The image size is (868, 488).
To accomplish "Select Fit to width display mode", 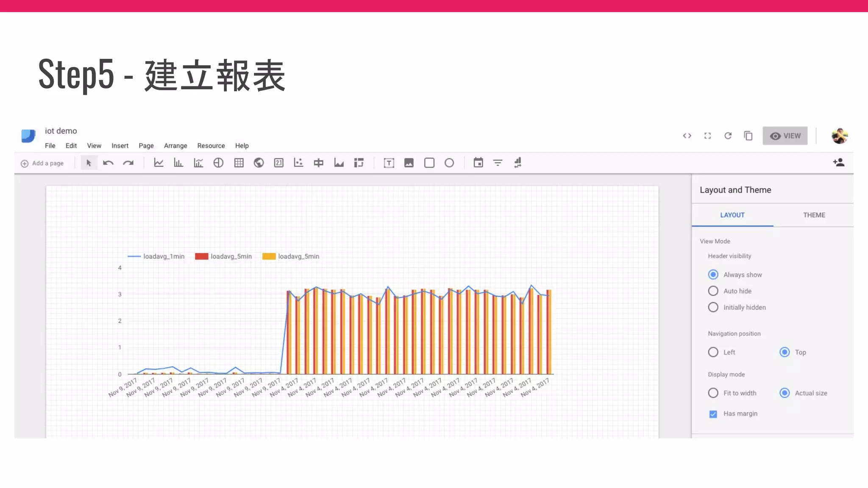I will [x=713, y=393].
